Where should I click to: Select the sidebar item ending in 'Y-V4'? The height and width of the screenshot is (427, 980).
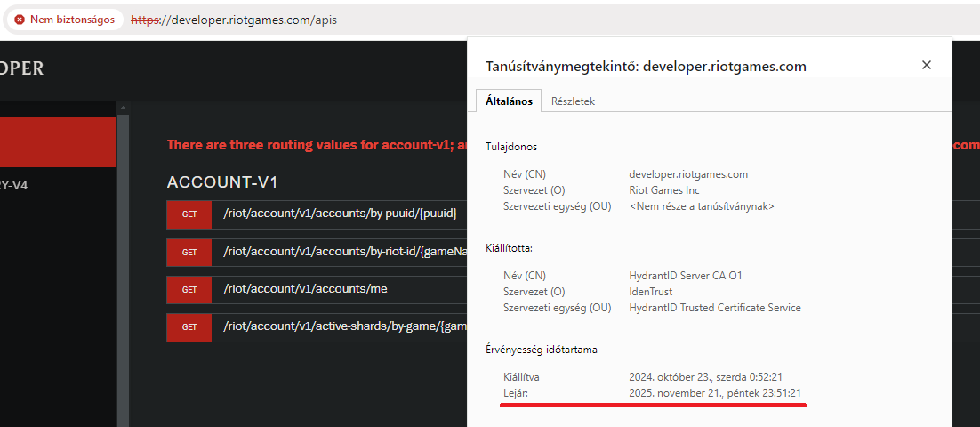pos(13,184)
